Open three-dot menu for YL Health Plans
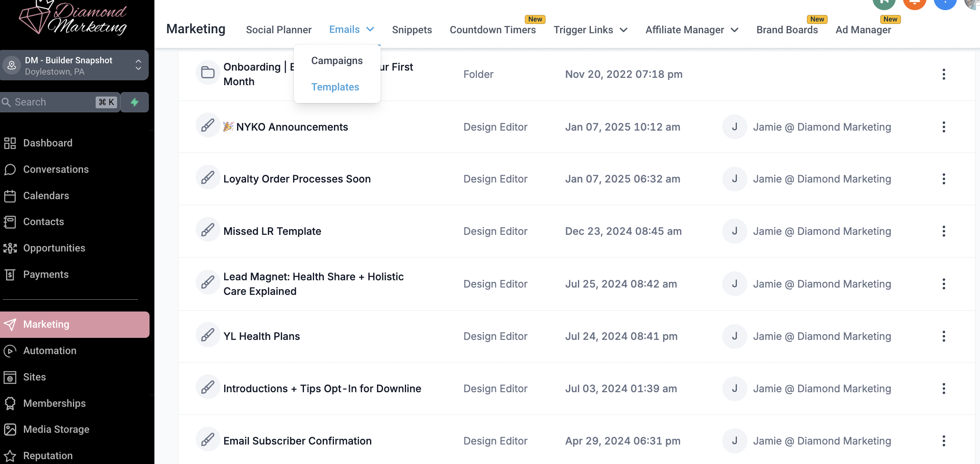 coord(944,336)
